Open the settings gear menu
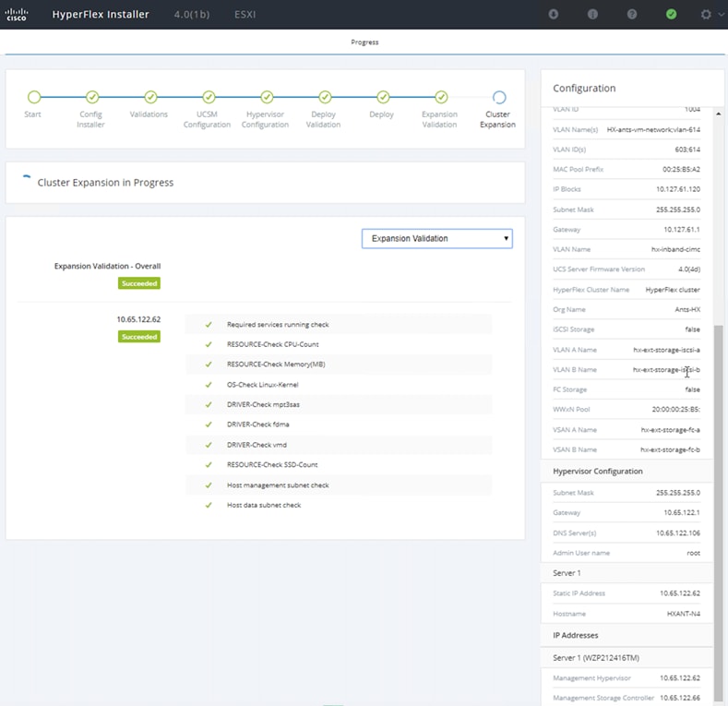The width and height of the screenshot is (728, 706). click(706, 15)
